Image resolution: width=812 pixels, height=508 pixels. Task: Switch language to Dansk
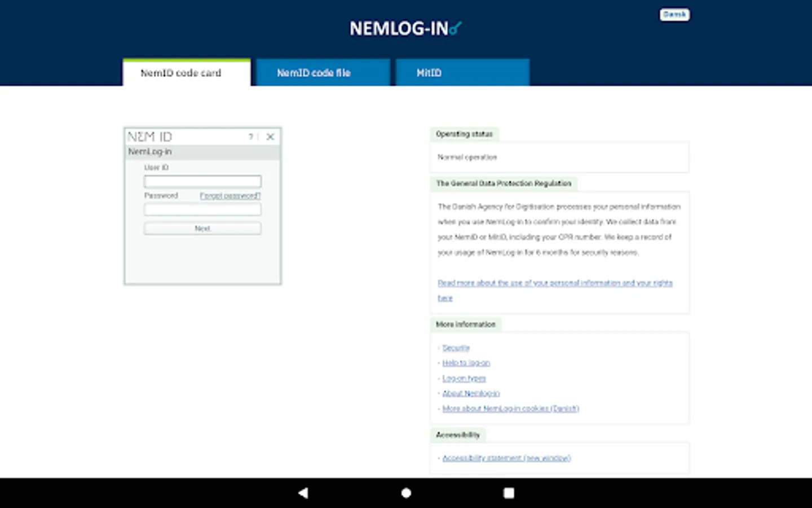[674, 15]
